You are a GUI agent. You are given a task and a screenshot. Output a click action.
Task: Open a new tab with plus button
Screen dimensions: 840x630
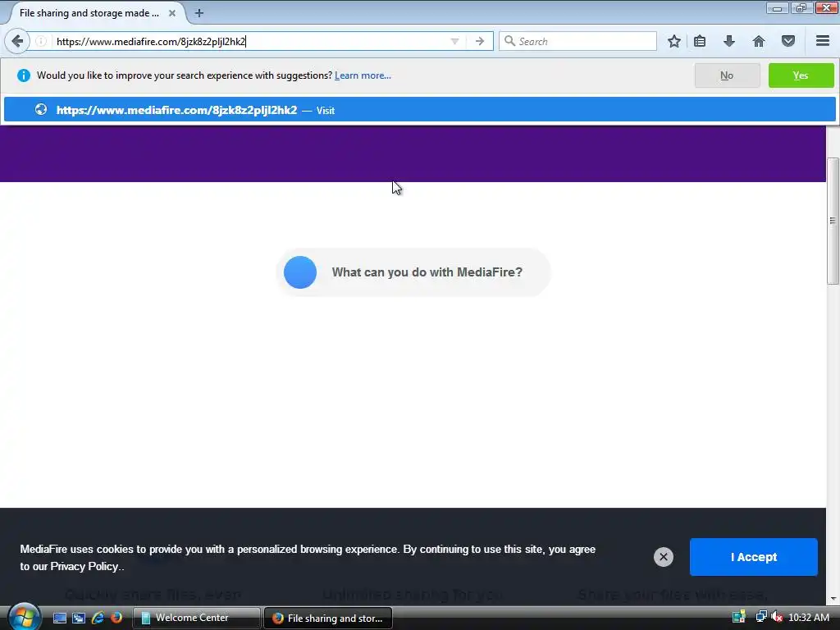pos(199,13)
